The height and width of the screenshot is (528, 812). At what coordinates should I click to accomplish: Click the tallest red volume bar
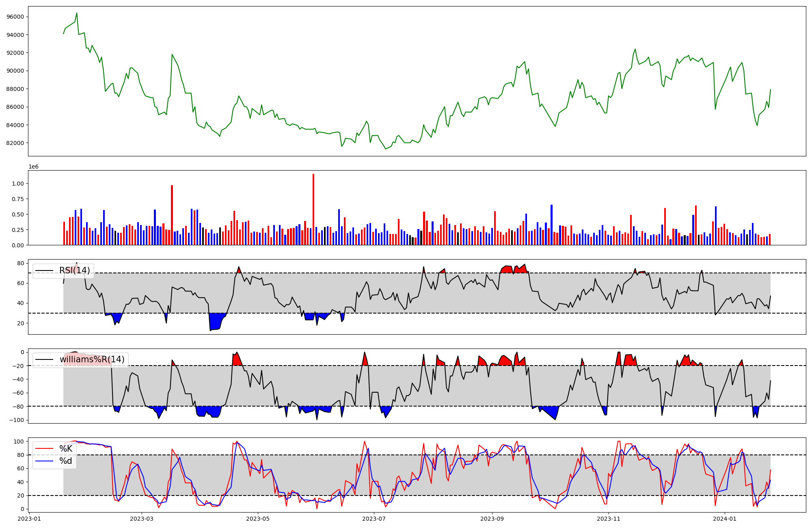(313, 209)
